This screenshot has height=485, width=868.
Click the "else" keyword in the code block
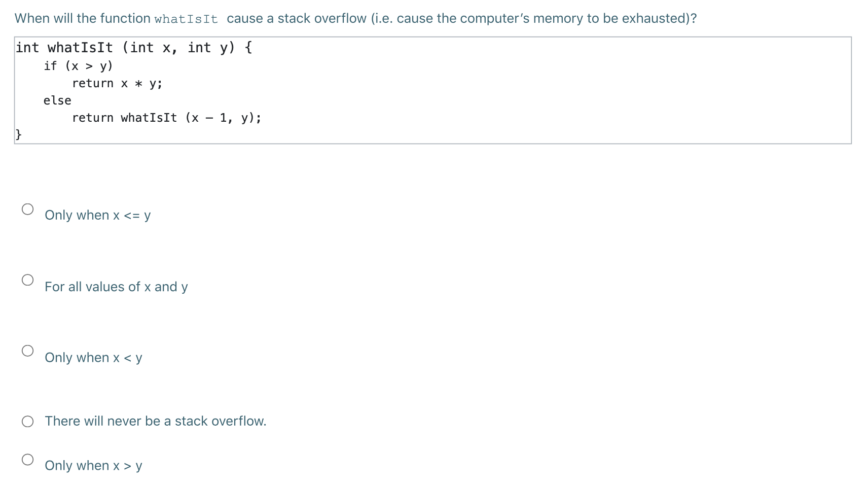coord(57,100)
